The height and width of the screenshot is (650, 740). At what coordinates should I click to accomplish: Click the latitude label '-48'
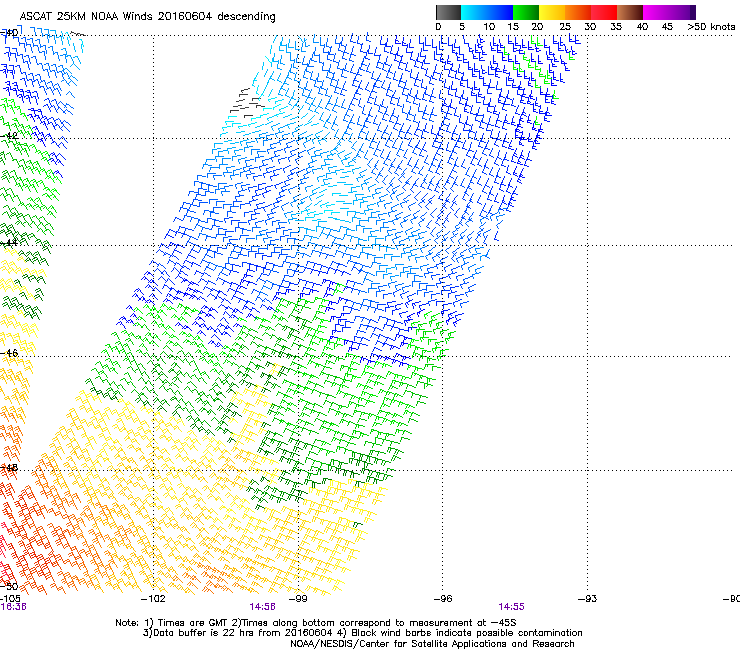(9, 467)
